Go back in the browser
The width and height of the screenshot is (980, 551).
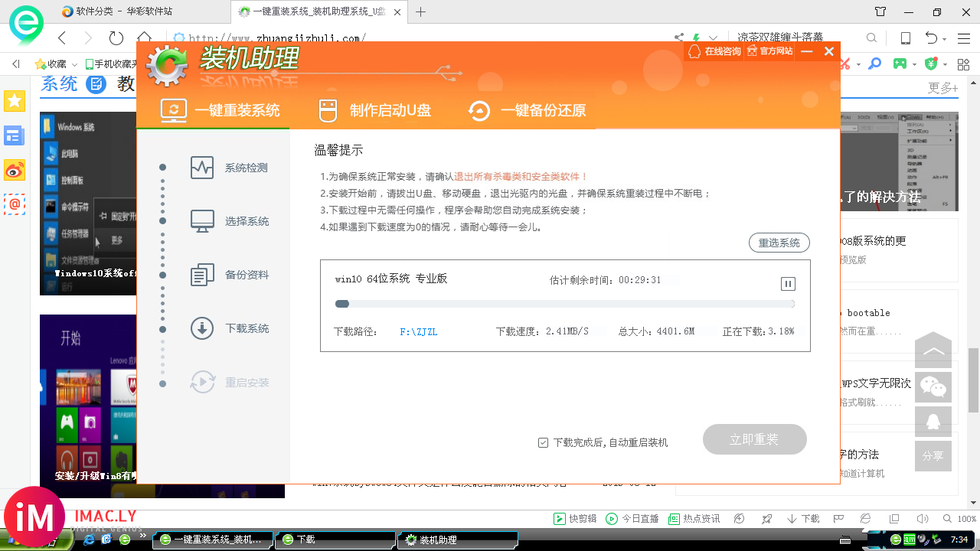point(63,37)
